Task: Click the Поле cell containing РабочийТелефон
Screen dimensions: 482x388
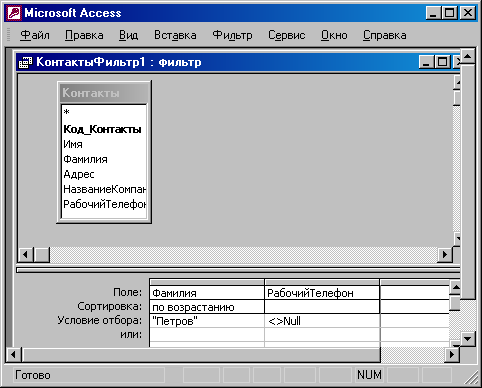Action: pos(322,293)
